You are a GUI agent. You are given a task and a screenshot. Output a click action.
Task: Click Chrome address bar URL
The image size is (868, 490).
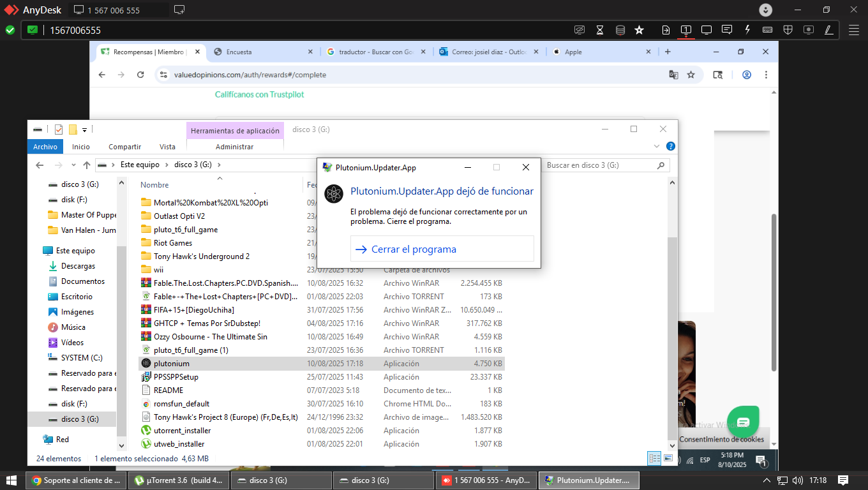click(x=250, y=75)
